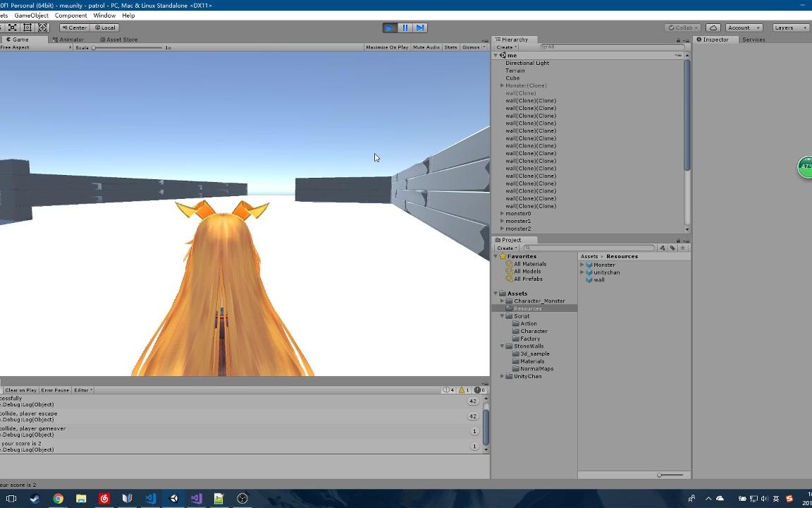Toggle Clear on Play in the Console
812x508 pixels.
(x=20, y=389)
